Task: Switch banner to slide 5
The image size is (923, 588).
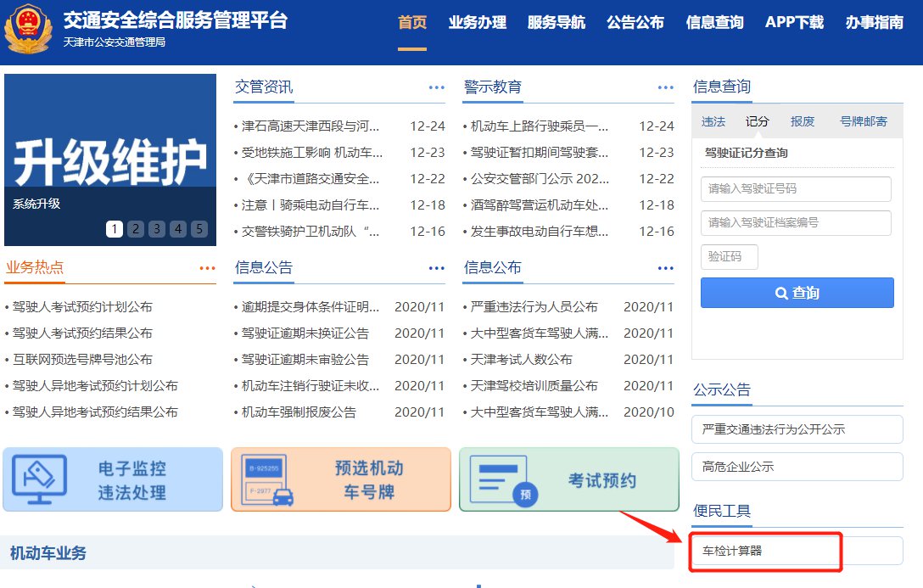Action: [x=199, y=229]
